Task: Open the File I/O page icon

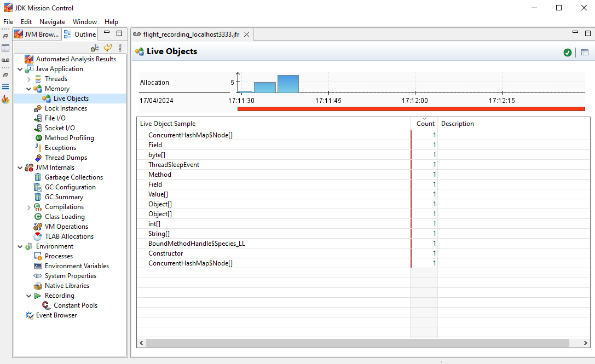Action: click(x=38, y=118)
